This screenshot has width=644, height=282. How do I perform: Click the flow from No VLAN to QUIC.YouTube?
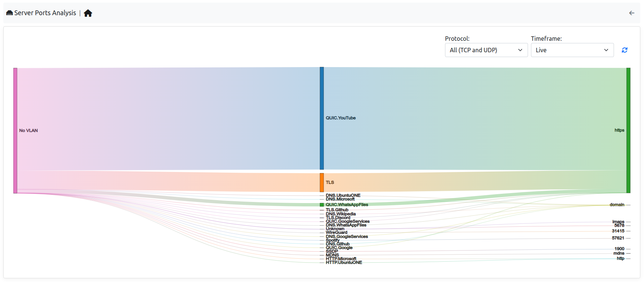tap(169, 119)
